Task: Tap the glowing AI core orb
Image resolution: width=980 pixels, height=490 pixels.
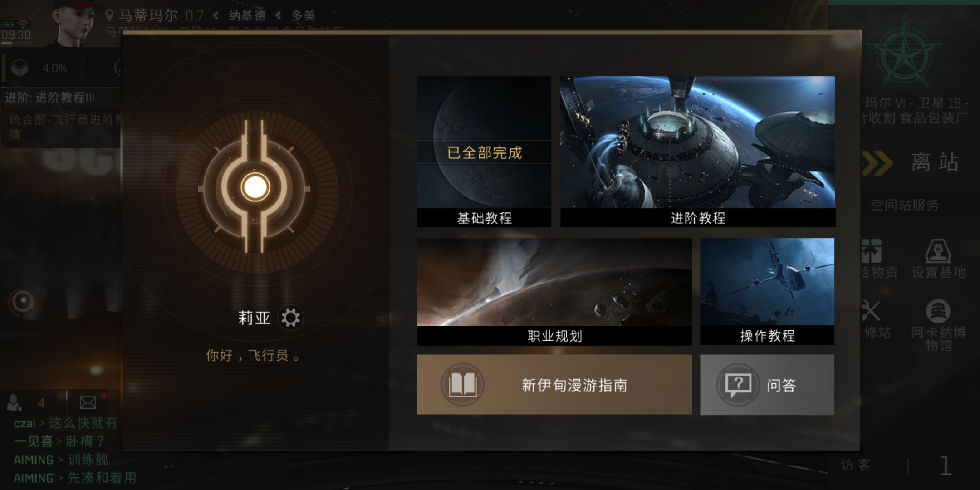Action: [255, 187]
